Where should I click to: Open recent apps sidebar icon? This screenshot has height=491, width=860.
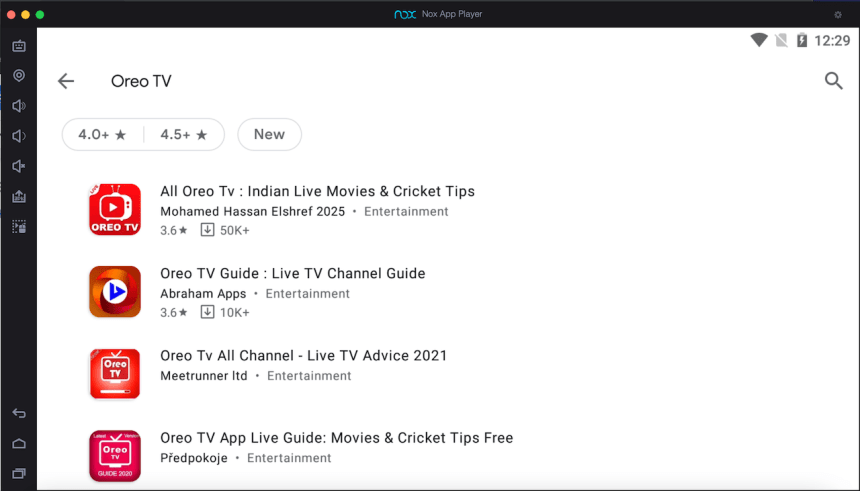click(x=19, y=473)
